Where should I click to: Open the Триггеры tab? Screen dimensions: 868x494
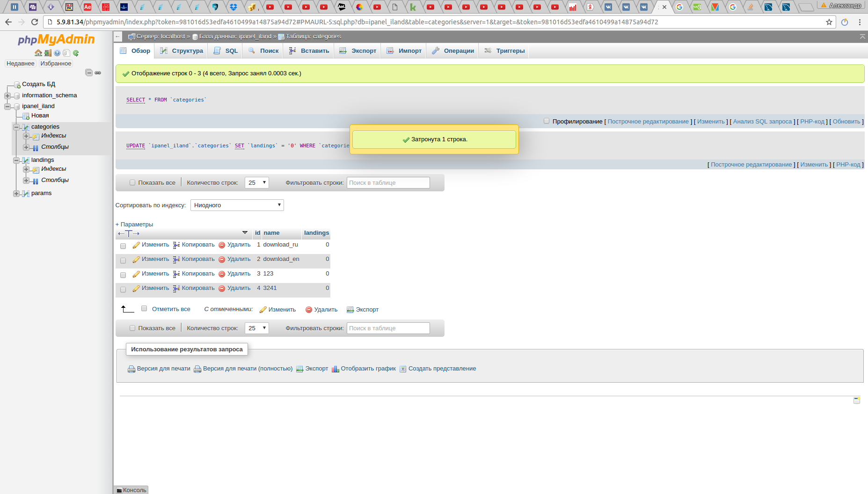point(504,51)
